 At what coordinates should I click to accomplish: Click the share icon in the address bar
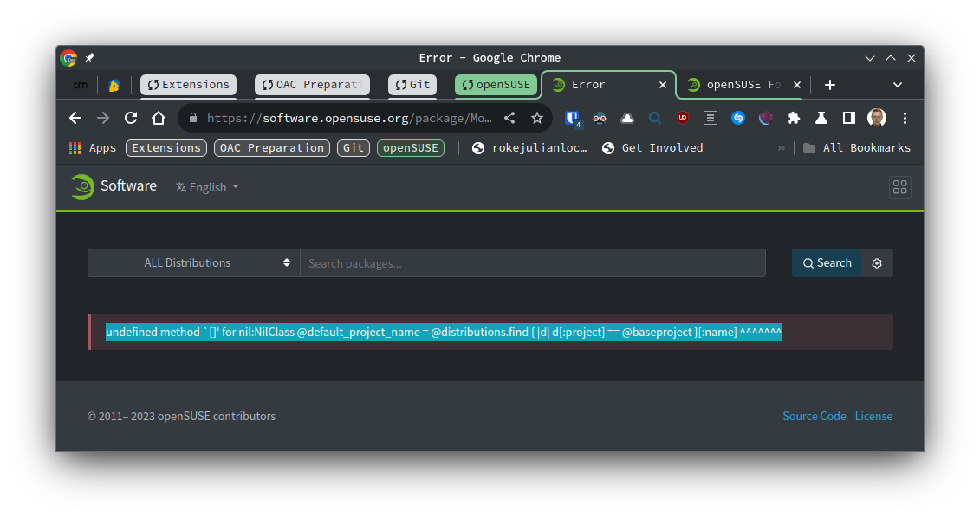(509, 118)
